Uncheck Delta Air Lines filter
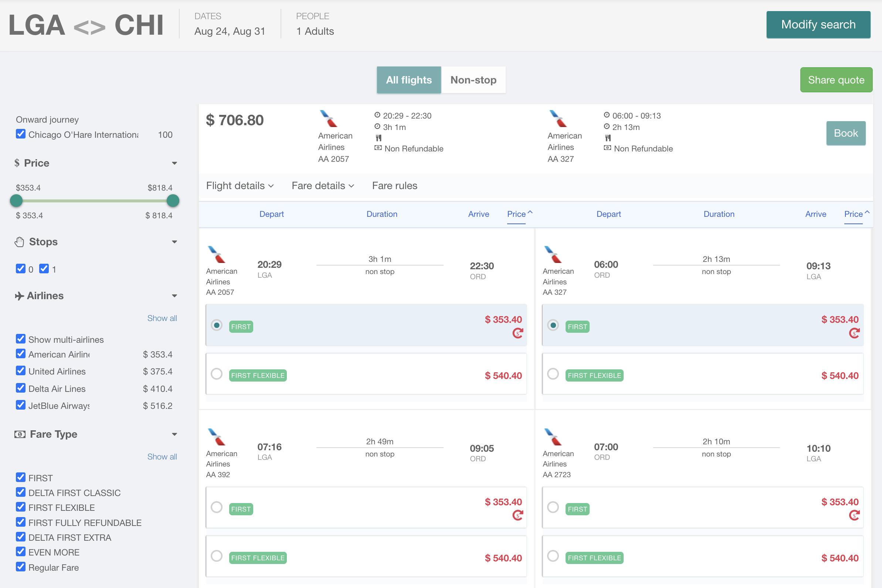The width and height of the screenshot is (882, 588). pyautogui.click(x=21, y=388)
